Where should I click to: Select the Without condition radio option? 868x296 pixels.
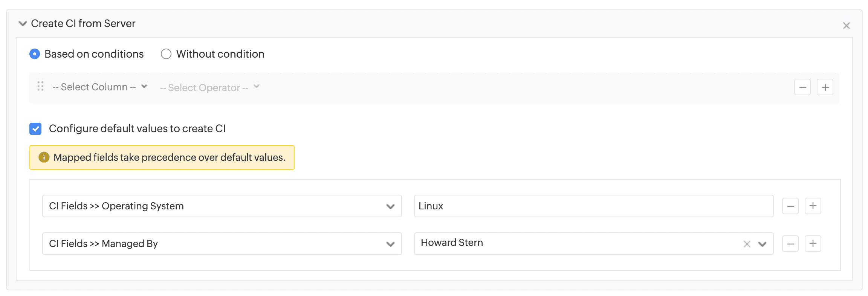[x=166, y=54]
